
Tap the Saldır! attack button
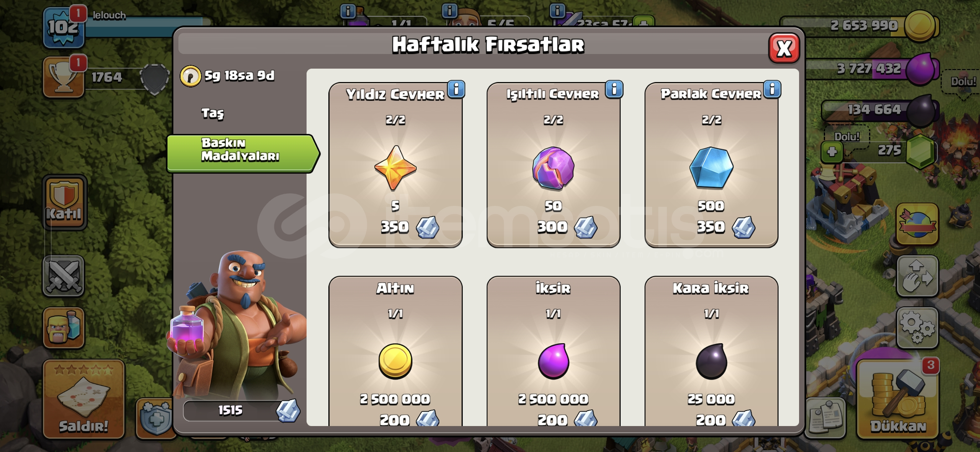click(x=84, y=400)
